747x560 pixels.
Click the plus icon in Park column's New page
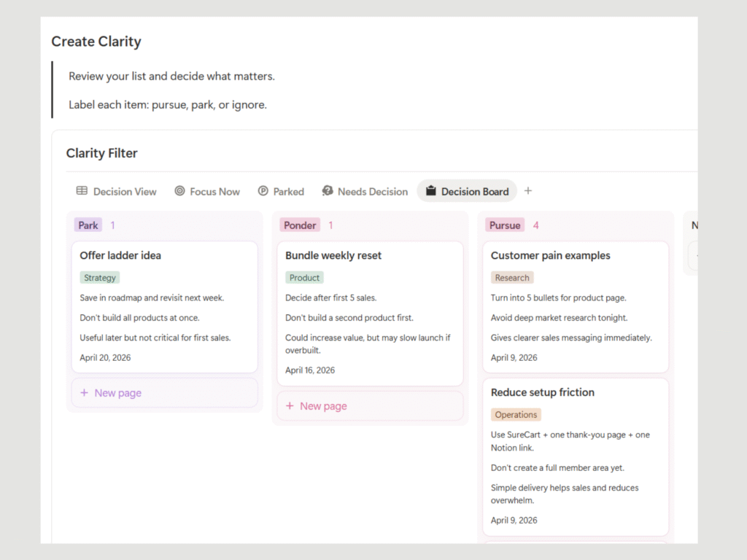(x=84, y=393)
